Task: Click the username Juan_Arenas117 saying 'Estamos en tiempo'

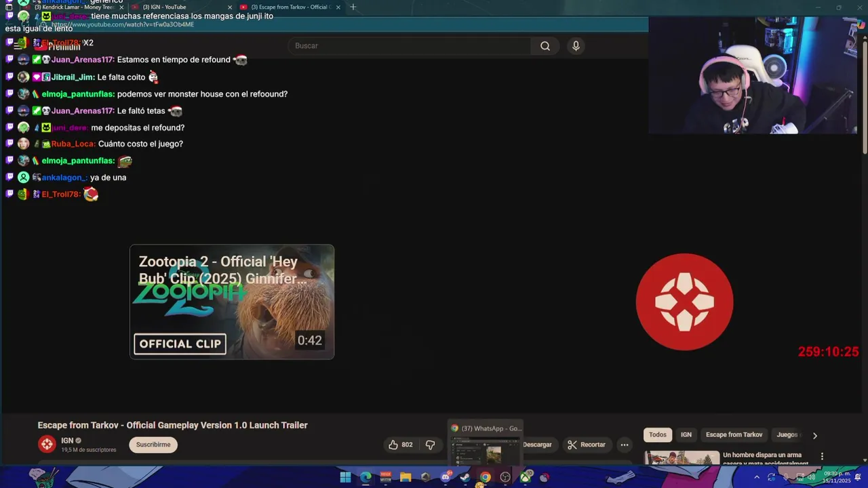Action: click(83, 60)
